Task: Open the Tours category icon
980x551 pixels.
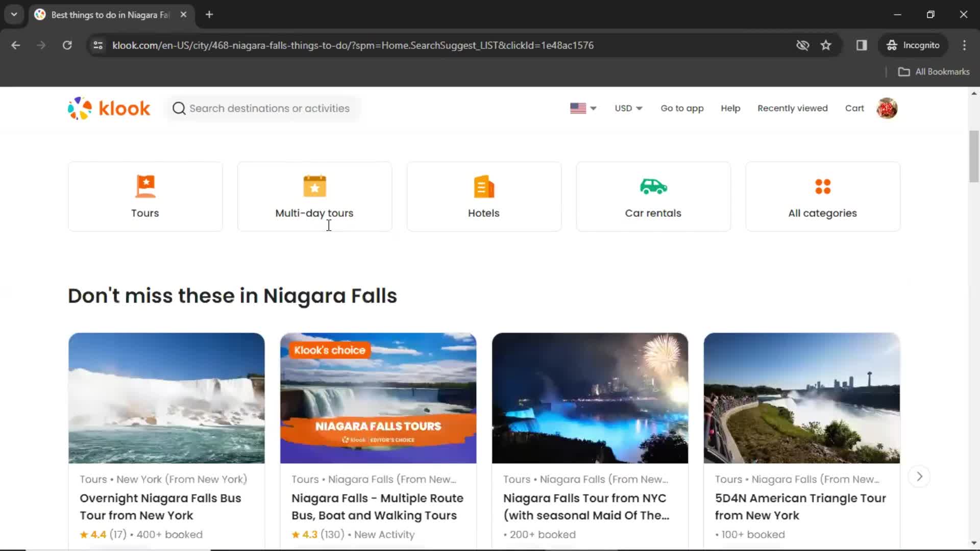Action: [145, 186]
